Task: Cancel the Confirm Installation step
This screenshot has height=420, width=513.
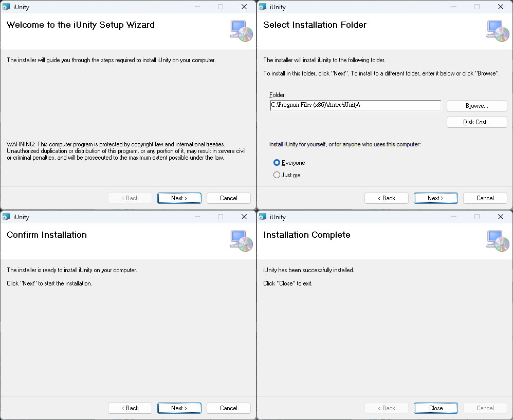Action: click(x=228, y=408)
